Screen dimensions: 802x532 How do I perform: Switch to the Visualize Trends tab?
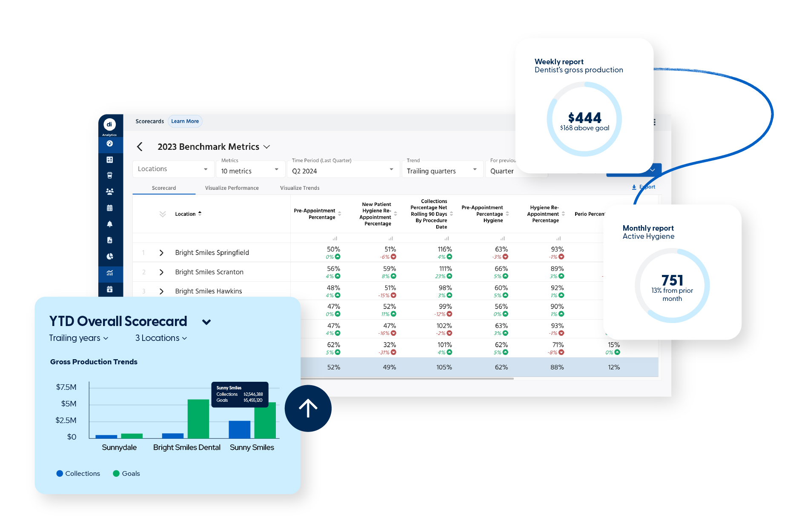[x=299, y=188]
